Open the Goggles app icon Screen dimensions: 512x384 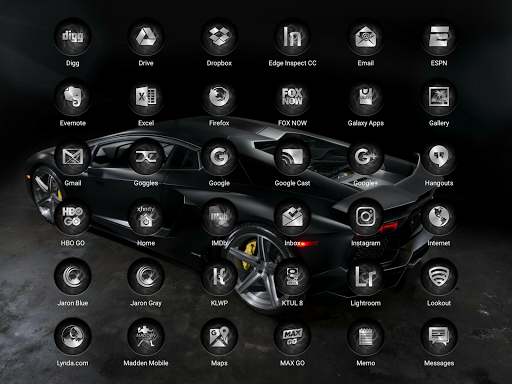tap(146, 157)
